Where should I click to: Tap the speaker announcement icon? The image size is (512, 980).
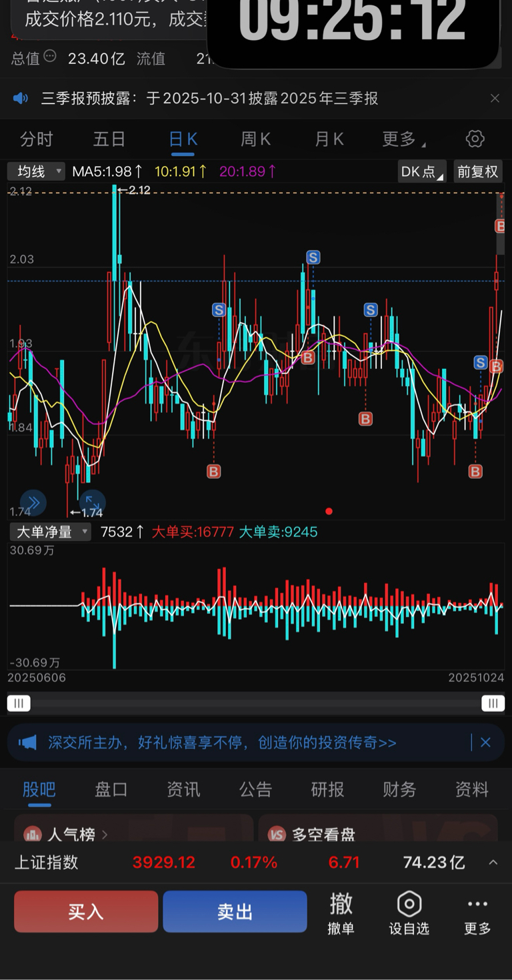(x=21, y=99)
